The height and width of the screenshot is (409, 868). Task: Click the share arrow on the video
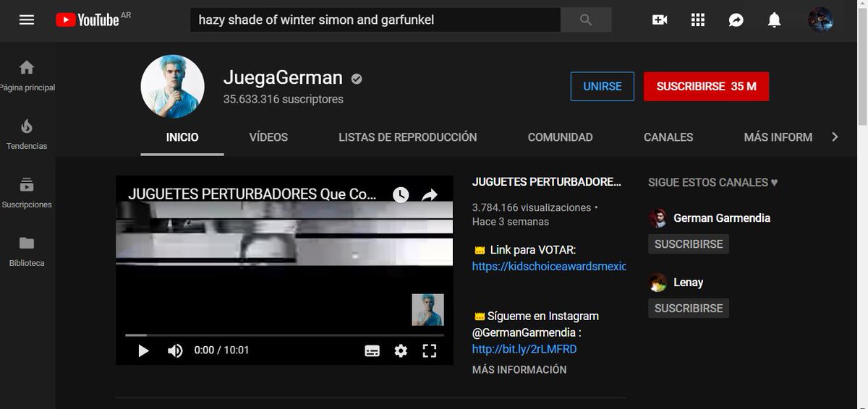click(x=430, y=194)
